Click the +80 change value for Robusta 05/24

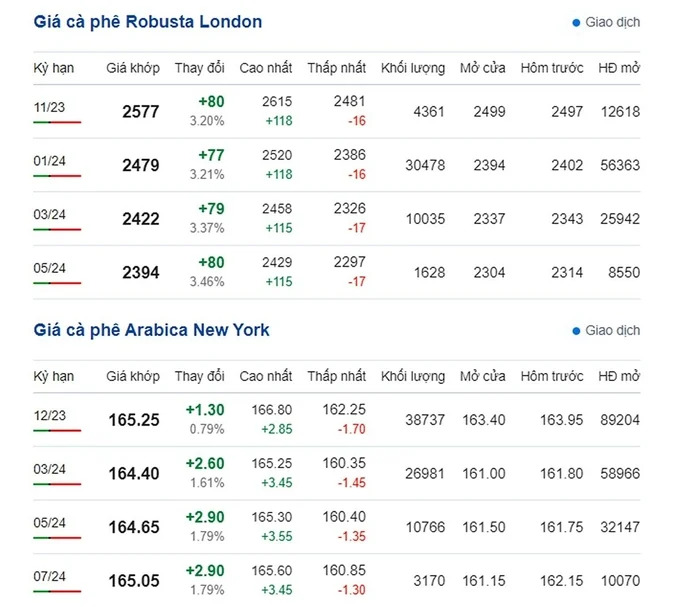[211, 262]
